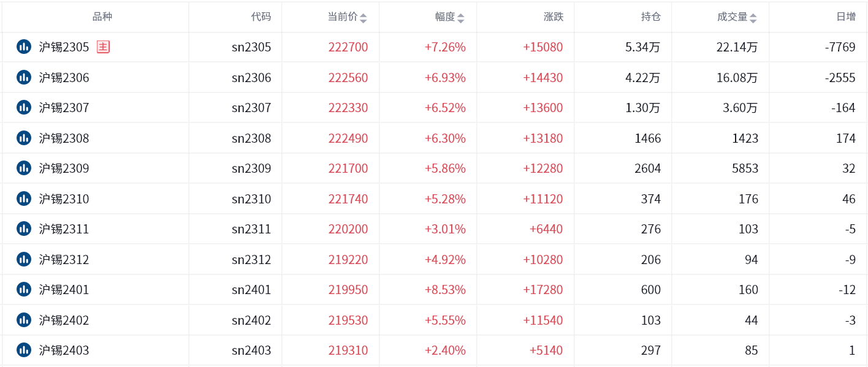868x367 pixels.
Task: Sort by 成交量 column arrows
Action: click(x=753, y=18)
